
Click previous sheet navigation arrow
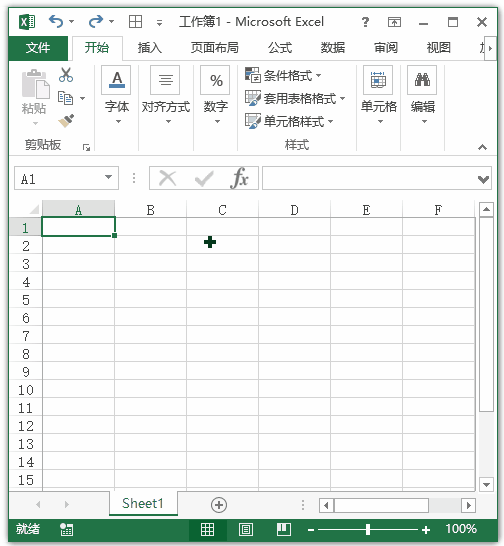point(38,504)
